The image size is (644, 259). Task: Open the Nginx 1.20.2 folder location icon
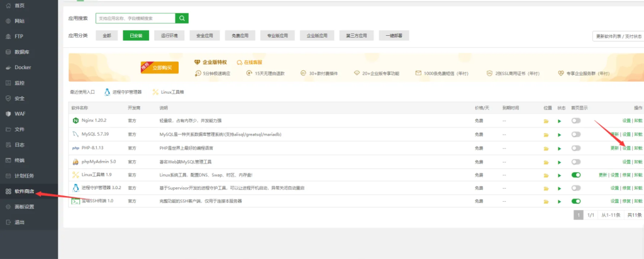(x=547, y=121)
